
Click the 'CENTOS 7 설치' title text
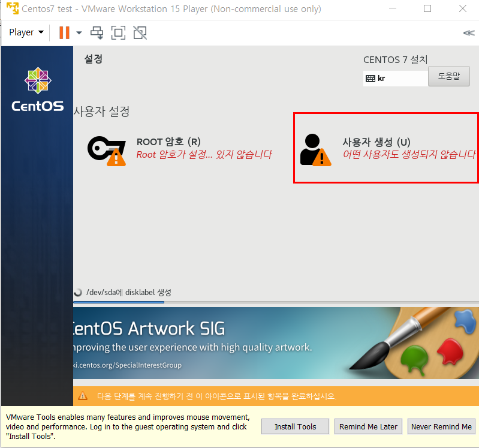tap(395, 59)
